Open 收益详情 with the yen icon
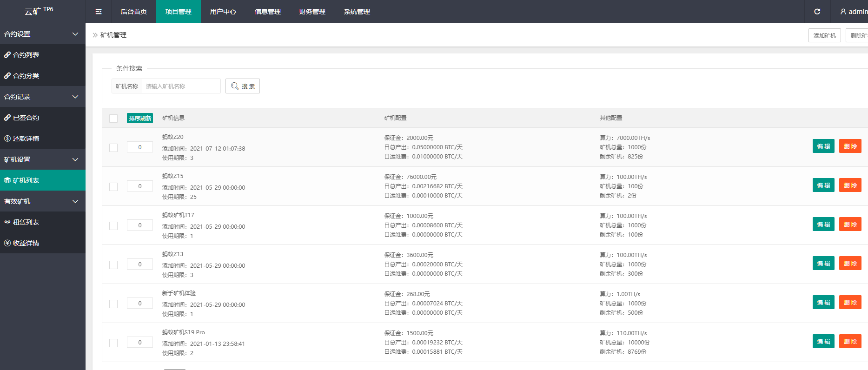Image resolution: width=868 pixels, height=370 pixels. (x=7, y=243)
